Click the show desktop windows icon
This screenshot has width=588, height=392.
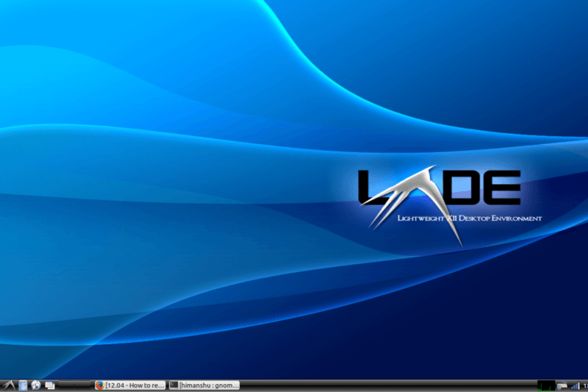point(50,385)
